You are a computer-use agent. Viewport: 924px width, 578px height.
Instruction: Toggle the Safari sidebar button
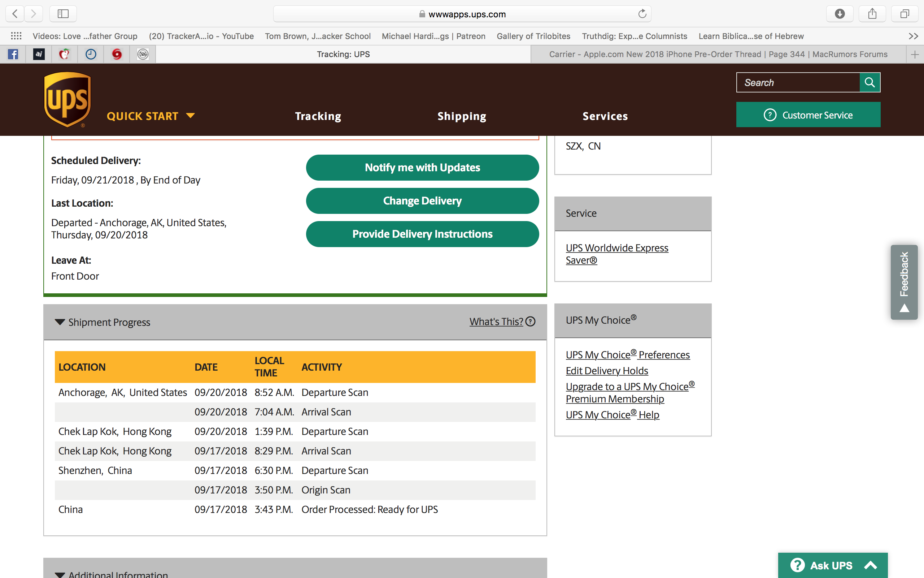click(x=63, y=14)
